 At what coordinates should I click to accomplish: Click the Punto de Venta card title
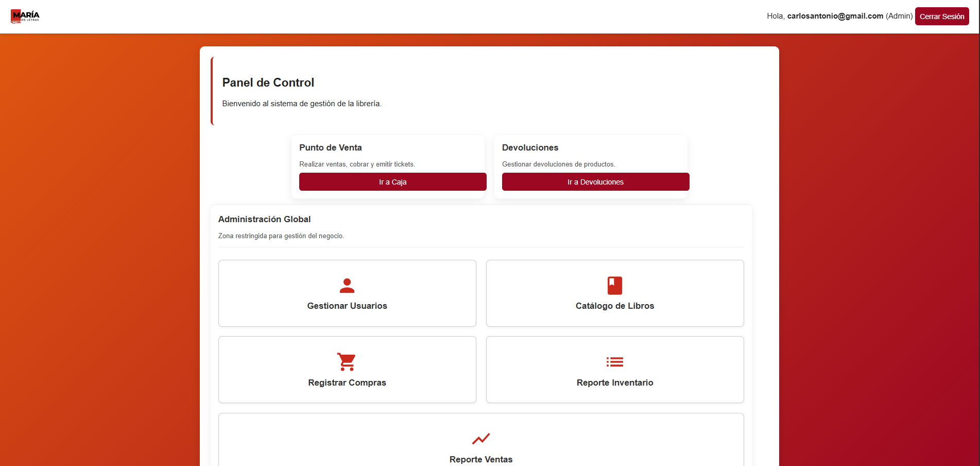pos(330,147)
